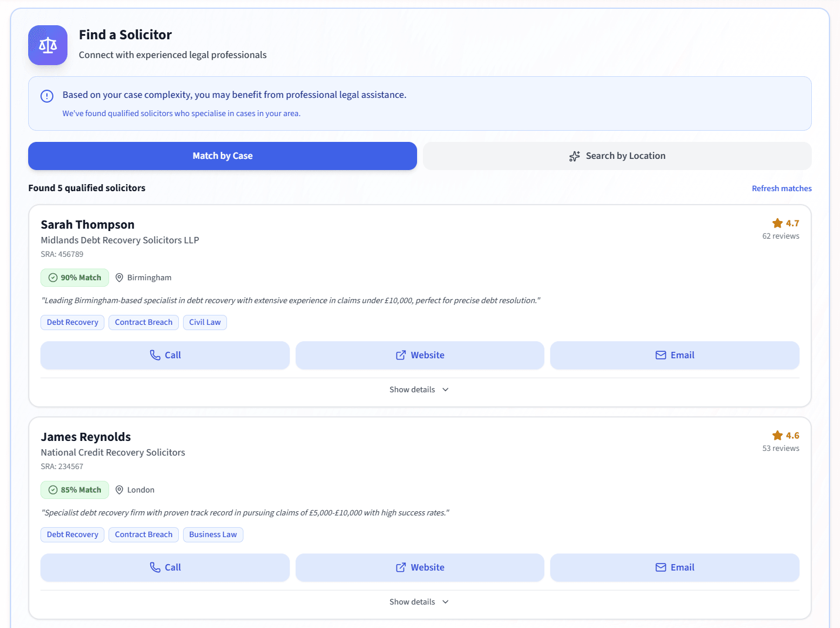Expand Show details for Sarah Thompson
The height and width of the screenshot is (628, 840).
click(419, 390)
